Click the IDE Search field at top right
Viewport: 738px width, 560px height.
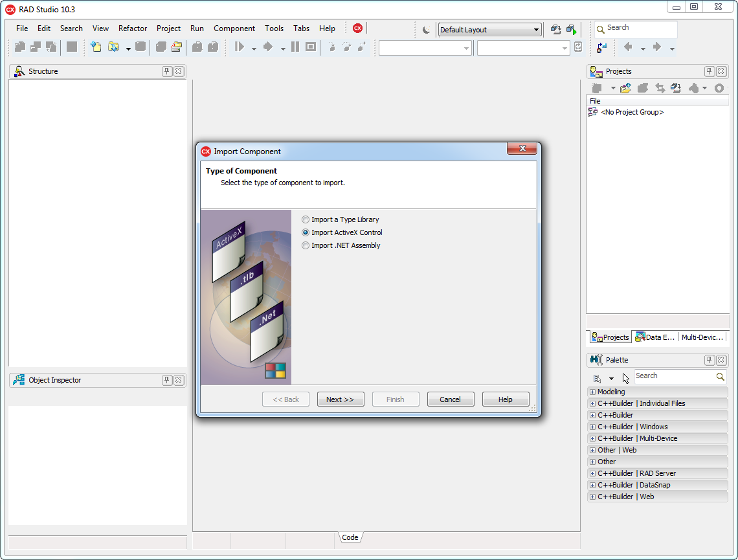(636, 28)
